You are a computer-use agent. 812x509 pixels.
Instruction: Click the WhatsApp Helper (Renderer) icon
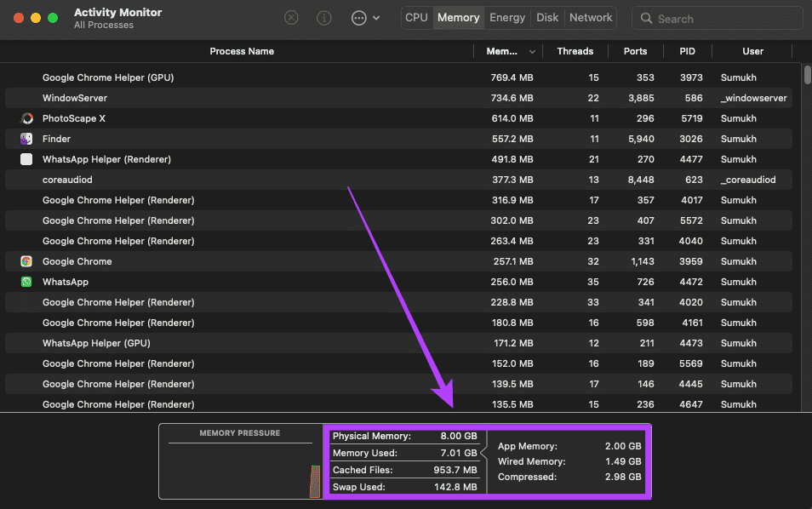[26, 159]
